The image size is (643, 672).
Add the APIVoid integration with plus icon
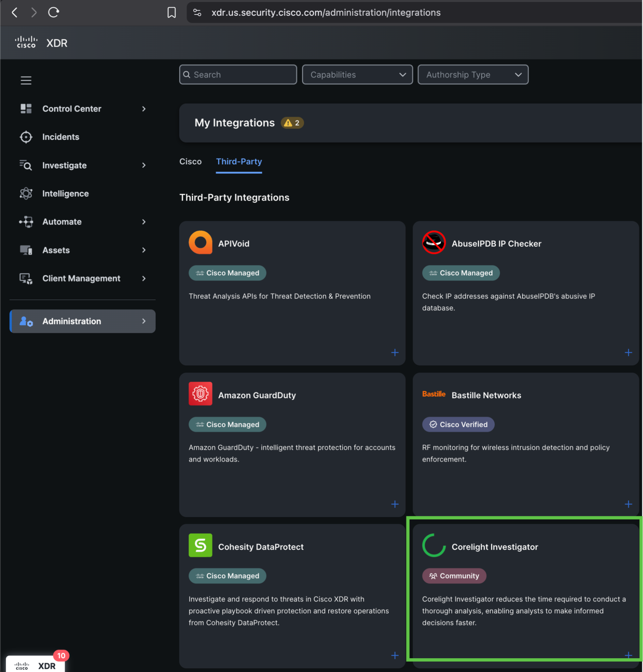tap(395, 352)
